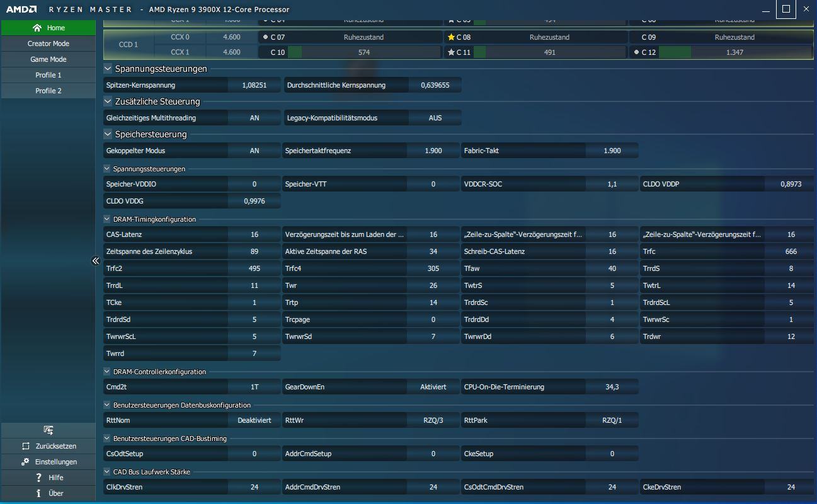Toggle Legacy-Kompatibilitätsmodus AUS value
Screen dimensions: 817x504
click(435, 118)
